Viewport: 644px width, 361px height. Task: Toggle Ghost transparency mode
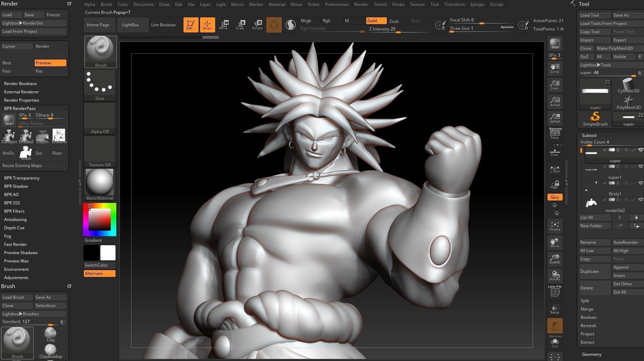tap(555, 326)
